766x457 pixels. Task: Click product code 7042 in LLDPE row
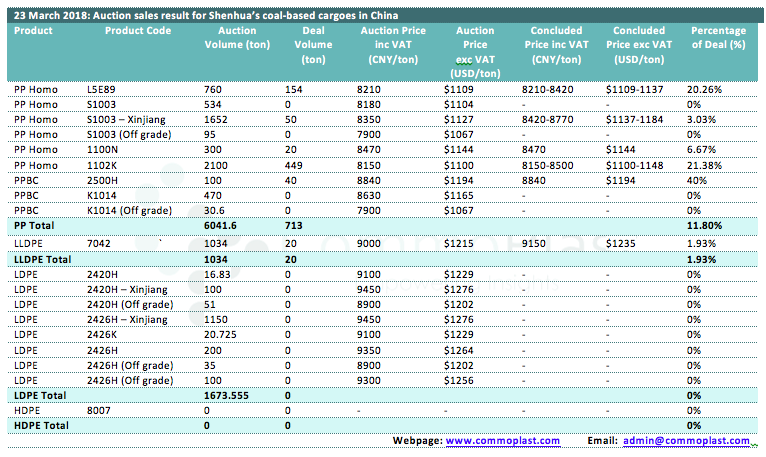pos(98,243)
